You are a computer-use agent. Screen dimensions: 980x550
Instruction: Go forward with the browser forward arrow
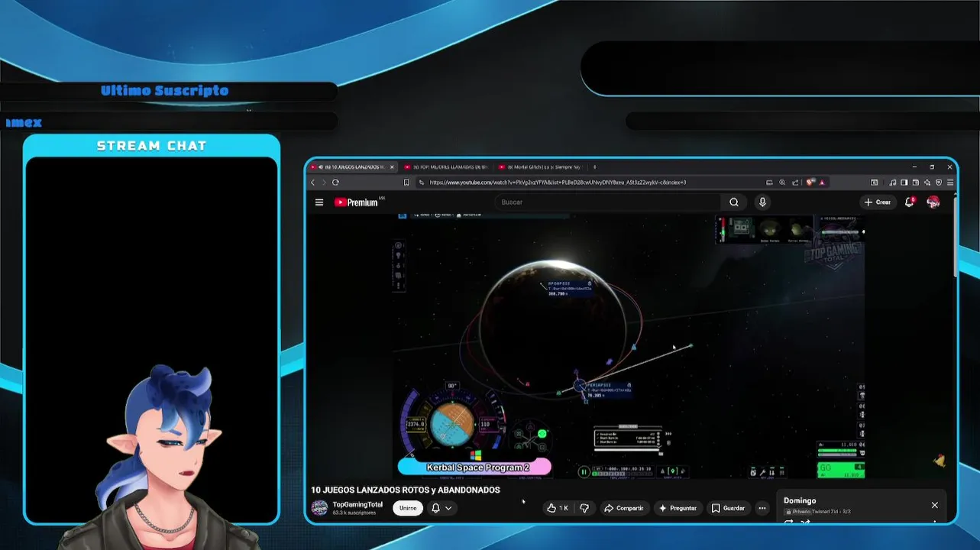[x=324, y=183]
